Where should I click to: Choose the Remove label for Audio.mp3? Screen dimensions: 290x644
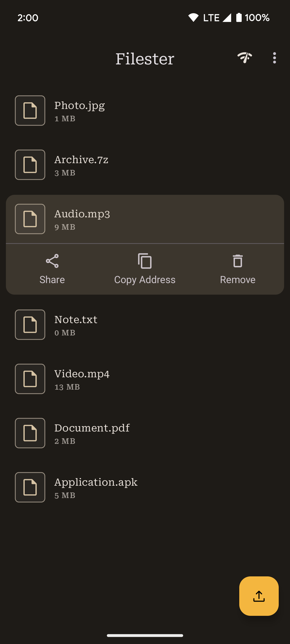(x=238, y=280)
